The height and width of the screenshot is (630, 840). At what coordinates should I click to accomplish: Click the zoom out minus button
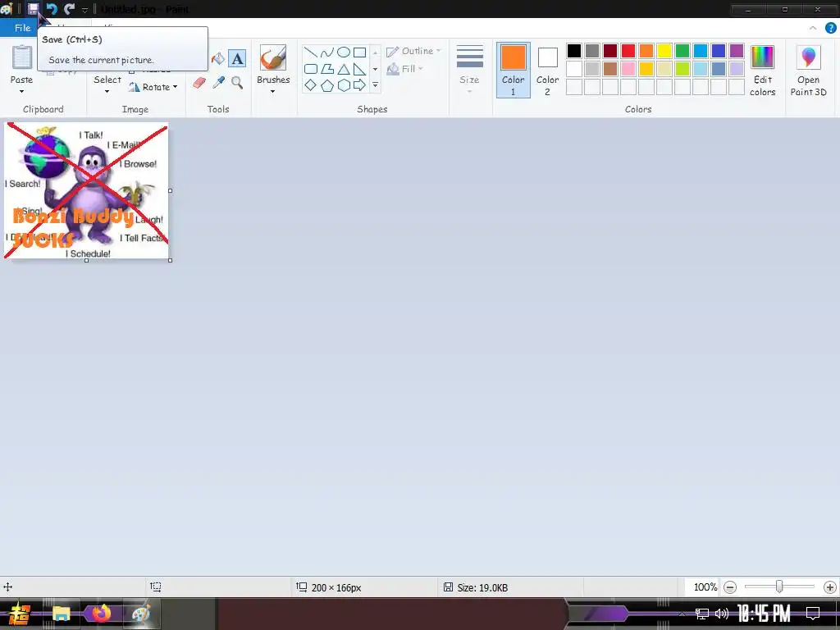(x=729, y=587)
